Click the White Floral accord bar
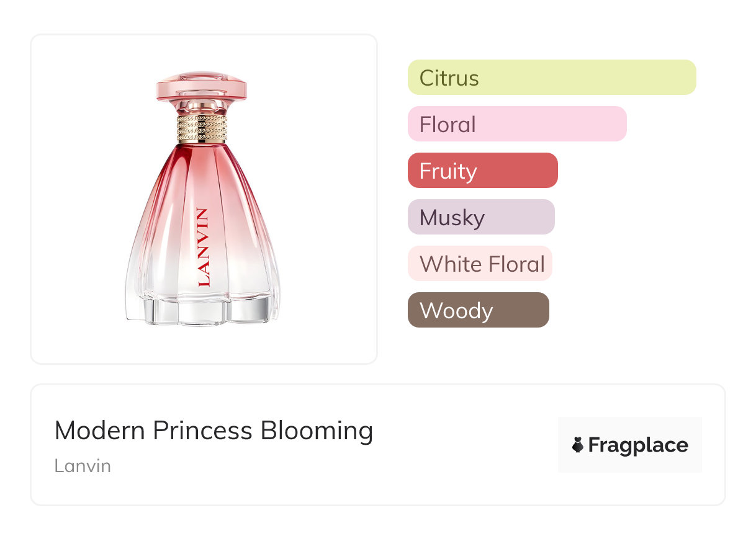This screenshot has width=756, height=536. [479, 264]
